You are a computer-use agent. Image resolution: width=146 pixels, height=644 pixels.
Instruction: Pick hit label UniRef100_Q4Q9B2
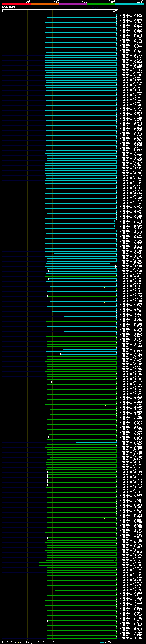point(131,565)
